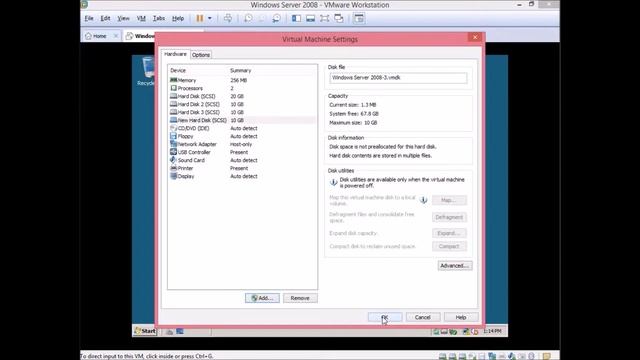Open the File menu
640x360 pixels.
click(x=89, y=18)
